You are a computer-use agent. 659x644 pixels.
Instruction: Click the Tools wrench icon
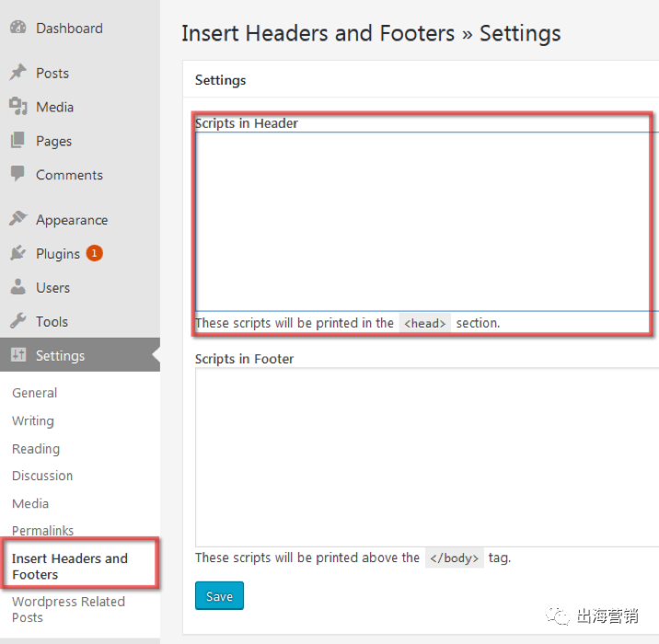coord(18,320)
